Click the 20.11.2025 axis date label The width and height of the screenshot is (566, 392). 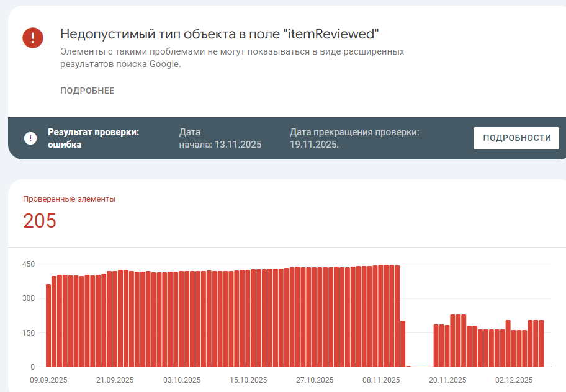(x=447, y=380)
